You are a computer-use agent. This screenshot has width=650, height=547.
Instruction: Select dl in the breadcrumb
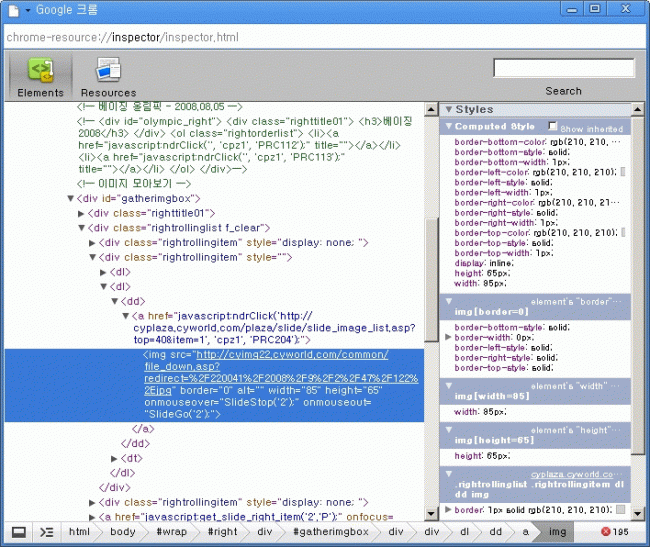pos(465,532)
